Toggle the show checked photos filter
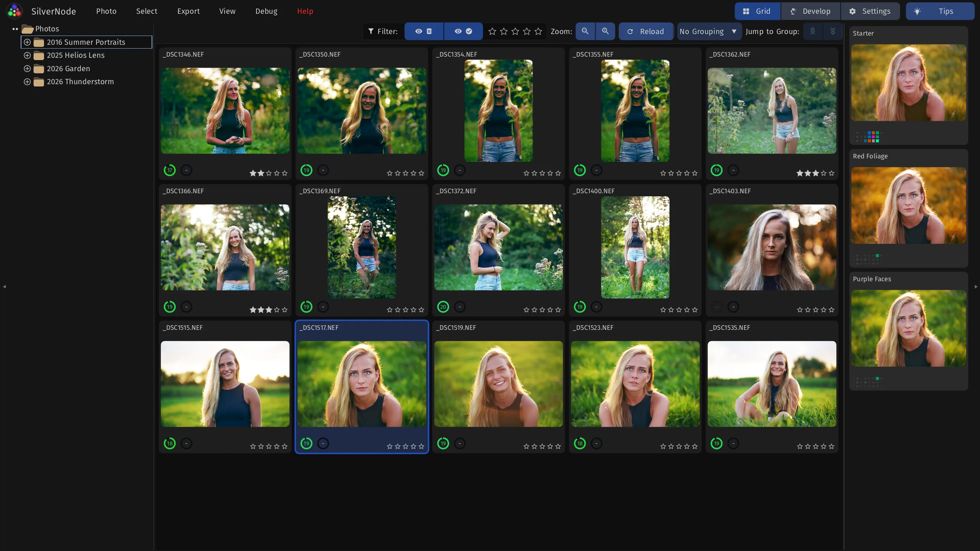Image resolution: width=980 pixels, height=551 pixels. pyautogui.click(x=463, y=31)
